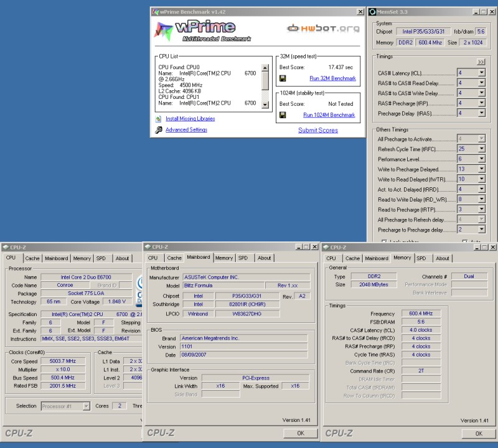The height and width of the screenshot is (448, 498).
Task: Click the Name field Intel Core 2 Duo E6700
Action: 86,277
